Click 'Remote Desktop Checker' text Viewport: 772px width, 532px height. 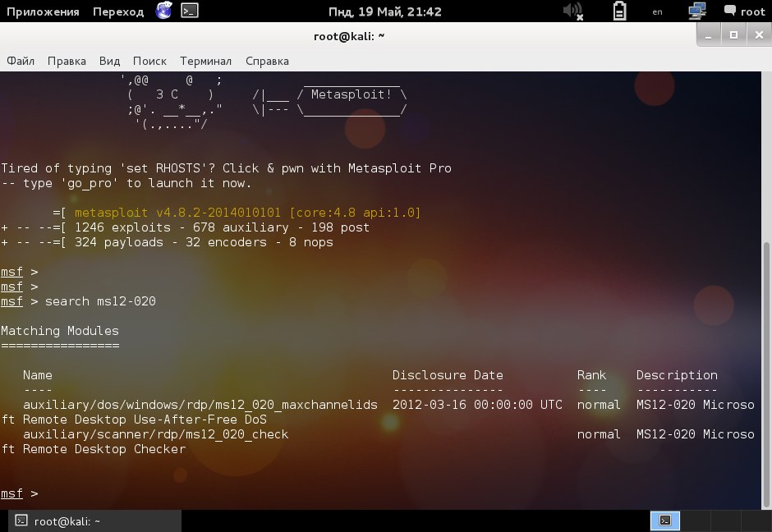click(x=104, y=449)
